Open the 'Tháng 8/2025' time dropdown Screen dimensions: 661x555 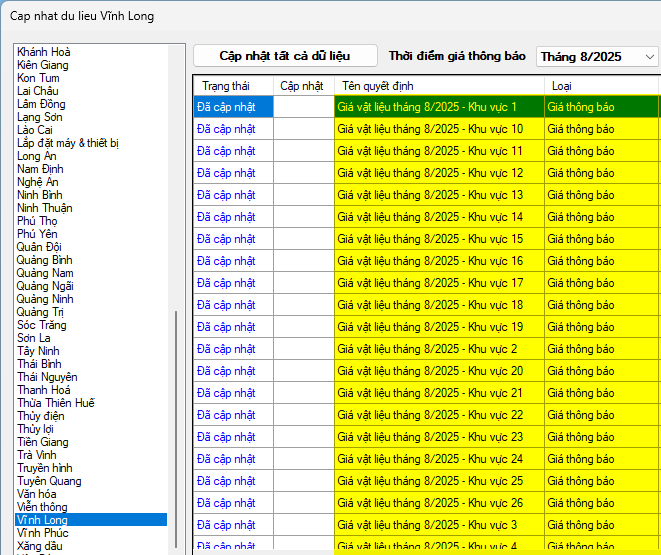(597, 57)
